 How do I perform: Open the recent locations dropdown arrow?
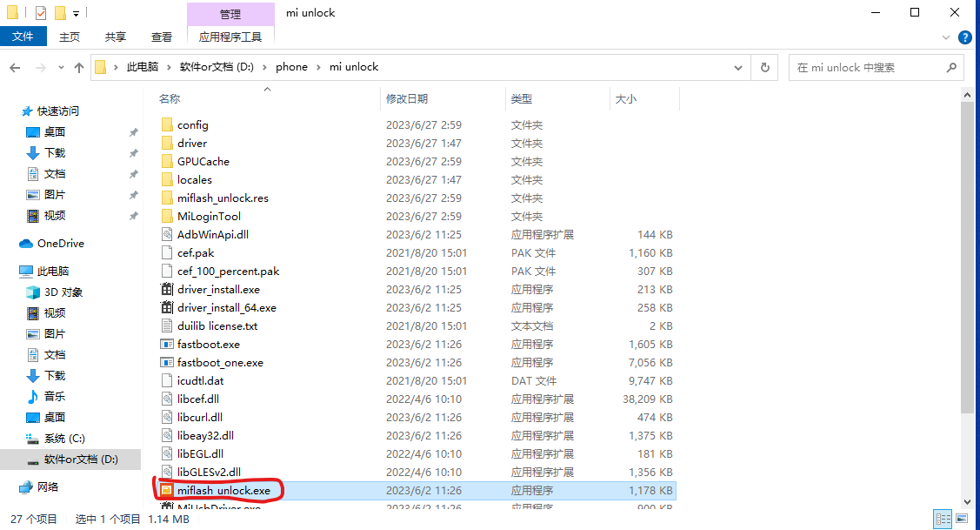(61, 68)
